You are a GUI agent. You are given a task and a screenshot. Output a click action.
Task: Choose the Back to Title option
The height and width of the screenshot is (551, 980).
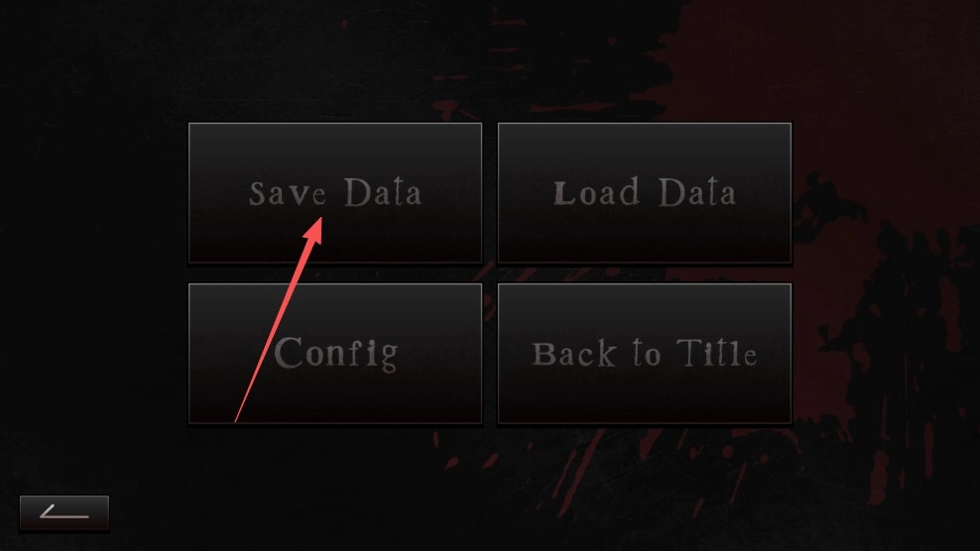[645, 354]
